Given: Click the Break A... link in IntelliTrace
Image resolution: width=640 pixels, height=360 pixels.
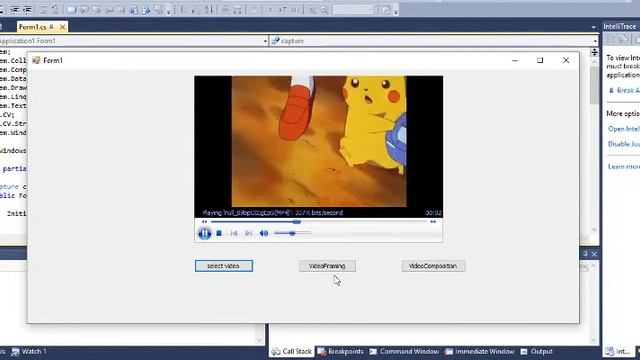Looking at the screenshot, I should 628,91.
